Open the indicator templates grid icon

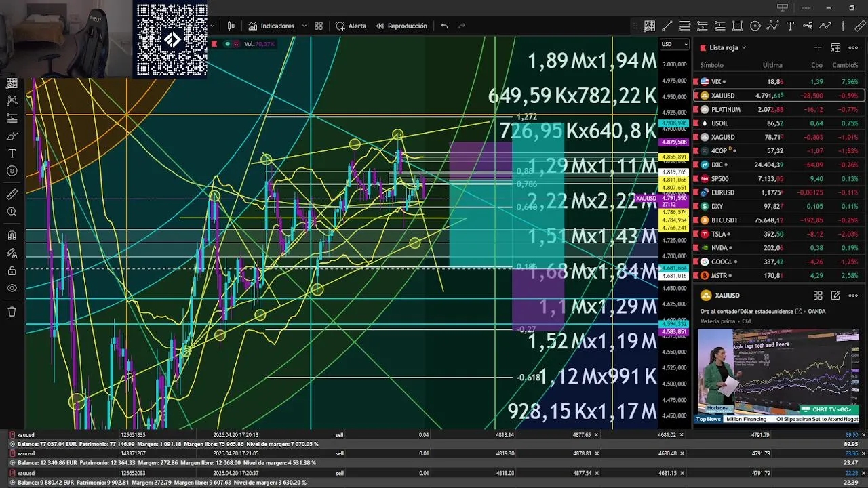point(319,26)
